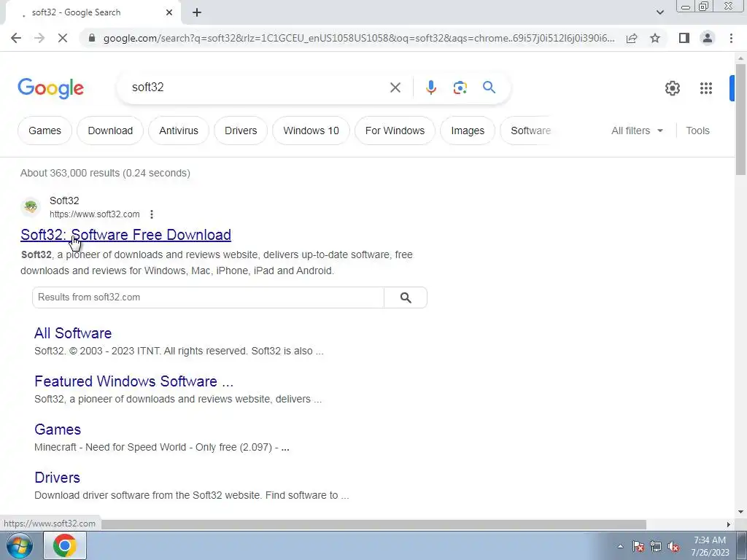Image resolution: width=747 pixels, height=560 pixels.
Task: Click the forward navigation arrow
Action: click(39, 38)
